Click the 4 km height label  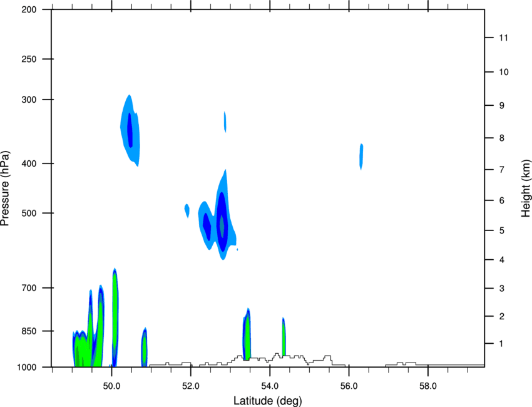pyautogui.click(x=501, y=260)
